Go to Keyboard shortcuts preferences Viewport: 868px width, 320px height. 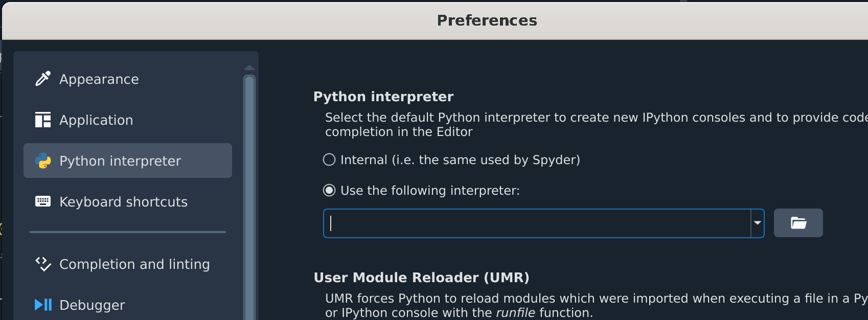[123, 202]
